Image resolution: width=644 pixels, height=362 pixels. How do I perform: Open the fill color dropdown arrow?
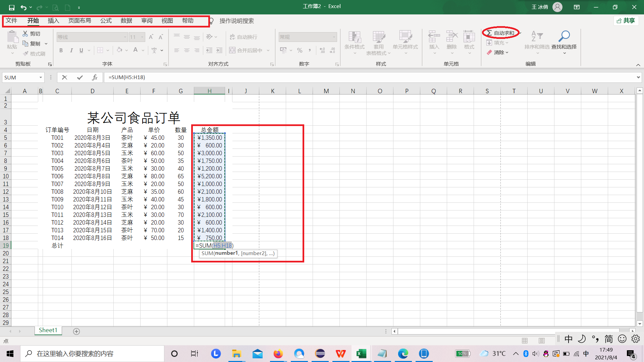[x=126, y=50]
